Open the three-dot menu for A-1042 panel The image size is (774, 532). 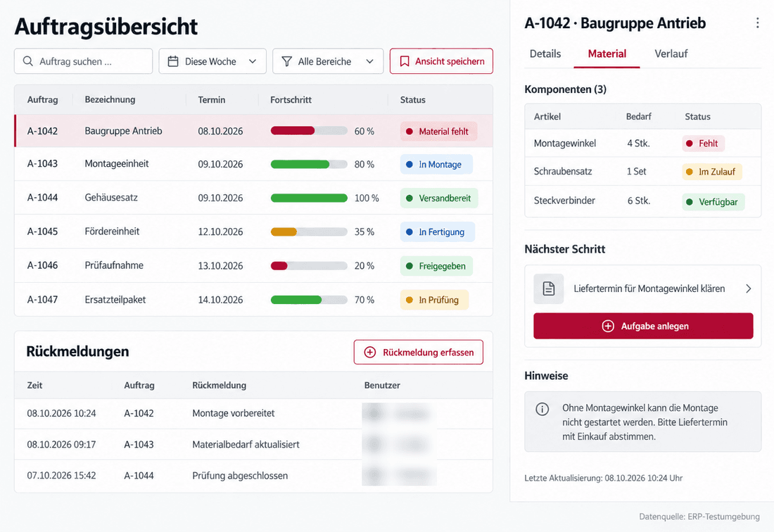point(757,23)
